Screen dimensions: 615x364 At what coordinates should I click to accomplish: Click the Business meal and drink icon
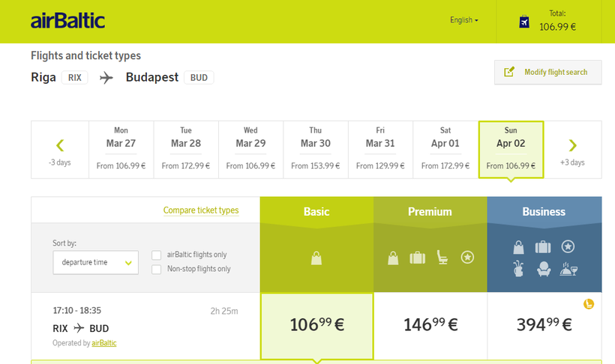568,270
